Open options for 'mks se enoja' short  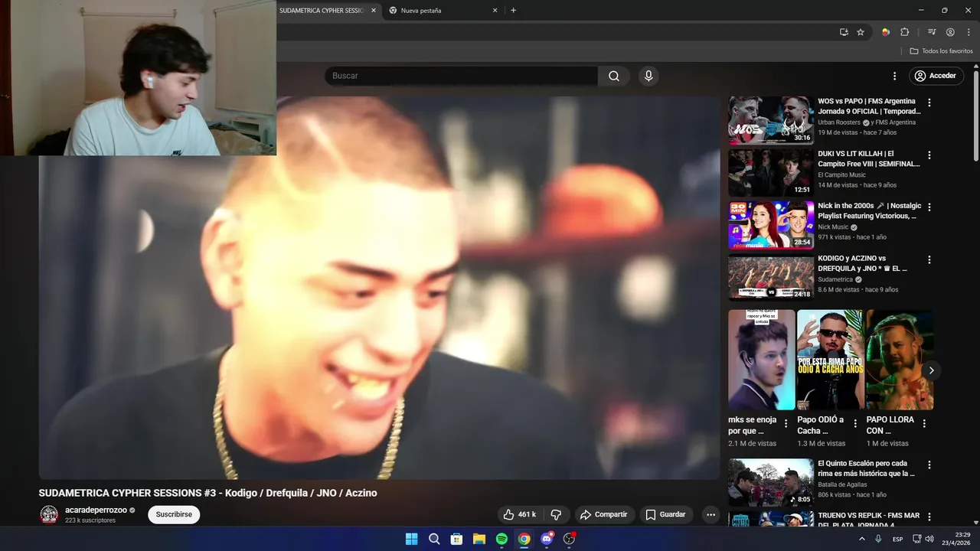point(786,423)
